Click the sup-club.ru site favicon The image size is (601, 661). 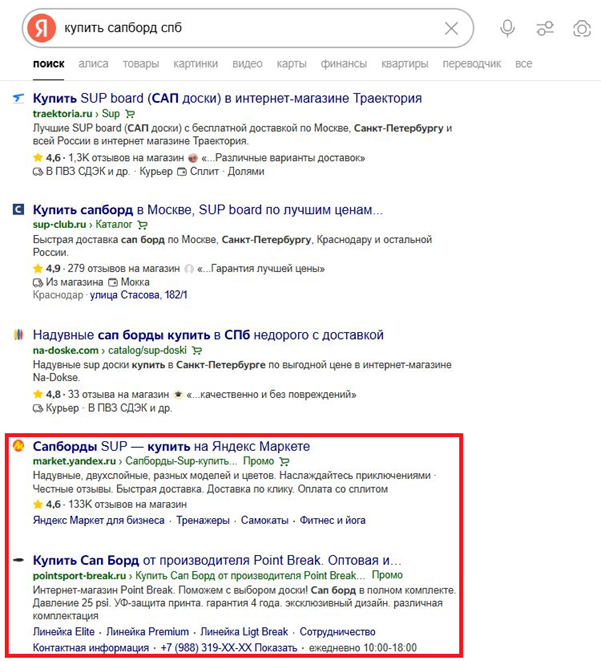point(18,209)
